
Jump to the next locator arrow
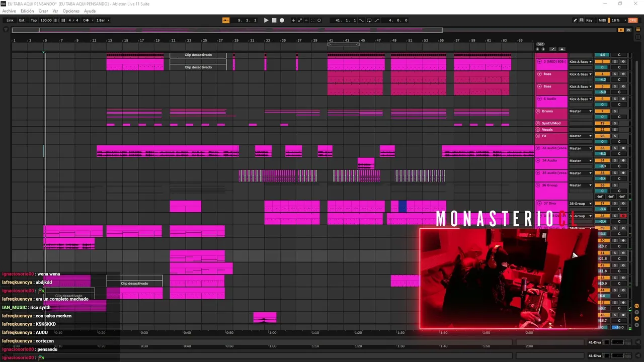pyautogui.click(x=543, y=49)
